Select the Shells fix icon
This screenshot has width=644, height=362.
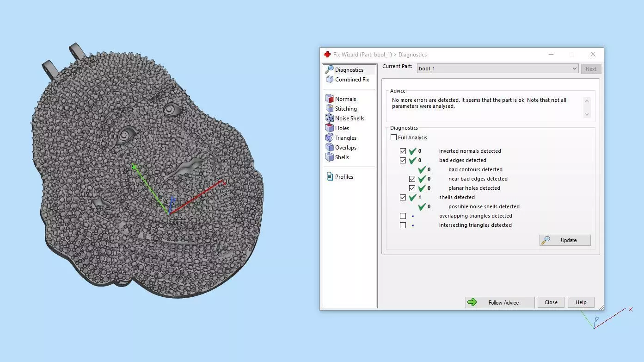pos(329,157)
